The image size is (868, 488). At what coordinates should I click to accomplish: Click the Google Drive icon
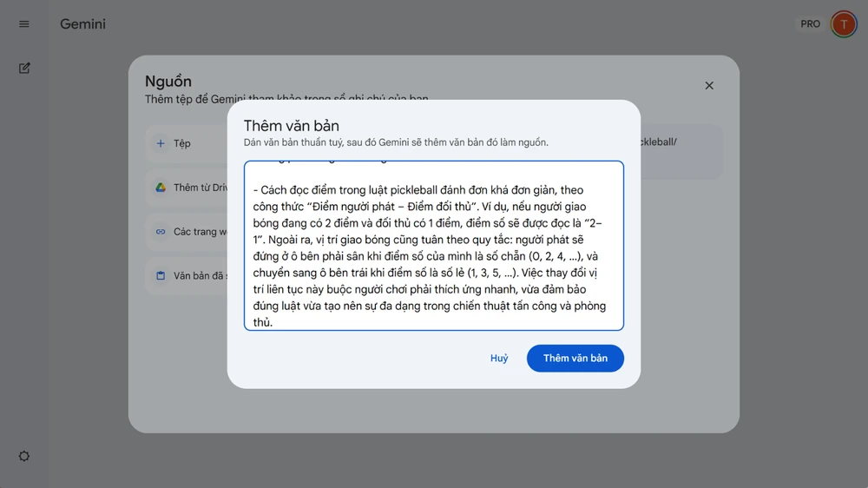tap(161, 188)
